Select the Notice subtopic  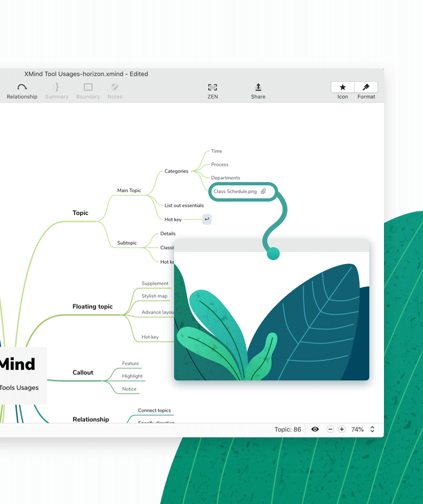(129, 389)
